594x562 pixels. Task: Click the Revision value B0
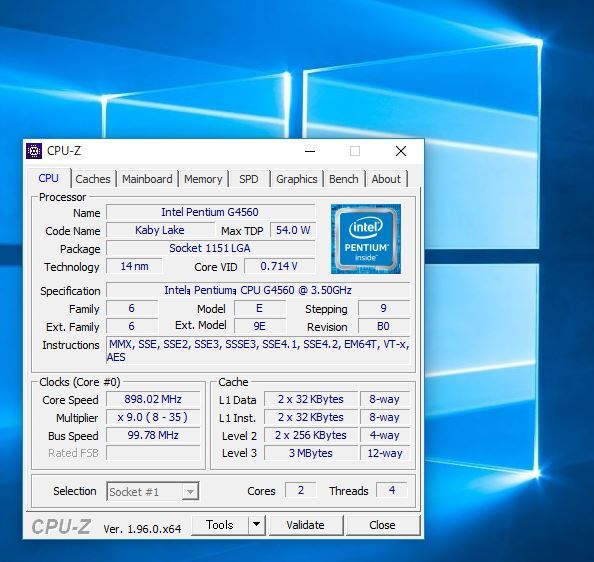384,326
